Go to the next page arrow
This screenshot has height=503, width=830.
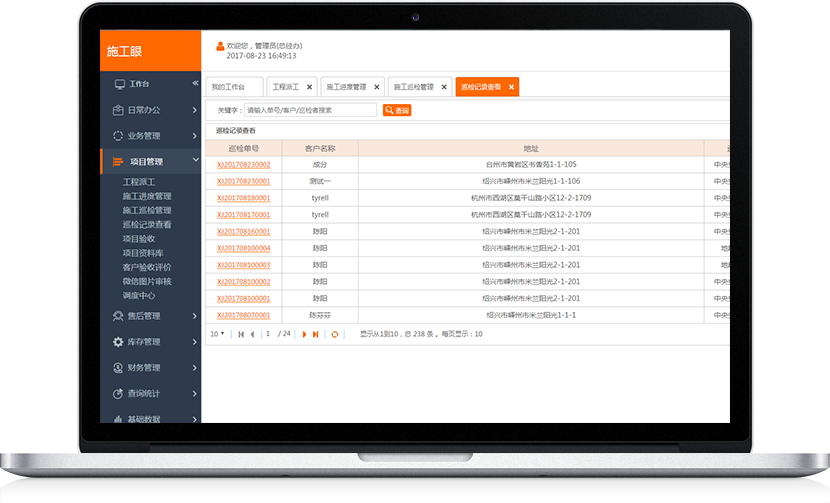pyautogui.click(x=304, y=334)
